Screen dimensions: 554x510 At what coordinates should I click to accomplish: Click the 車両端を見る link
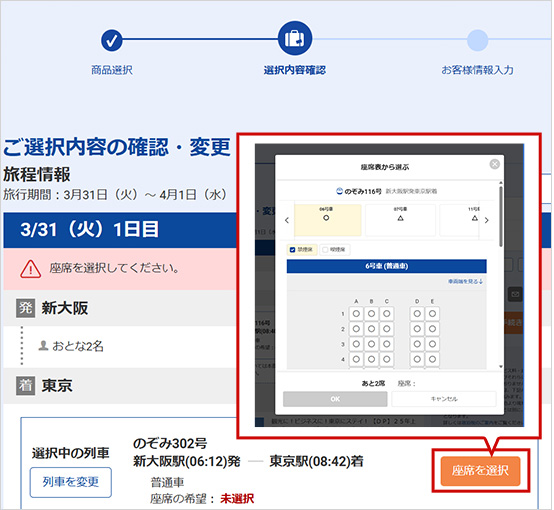click(465, 281)
